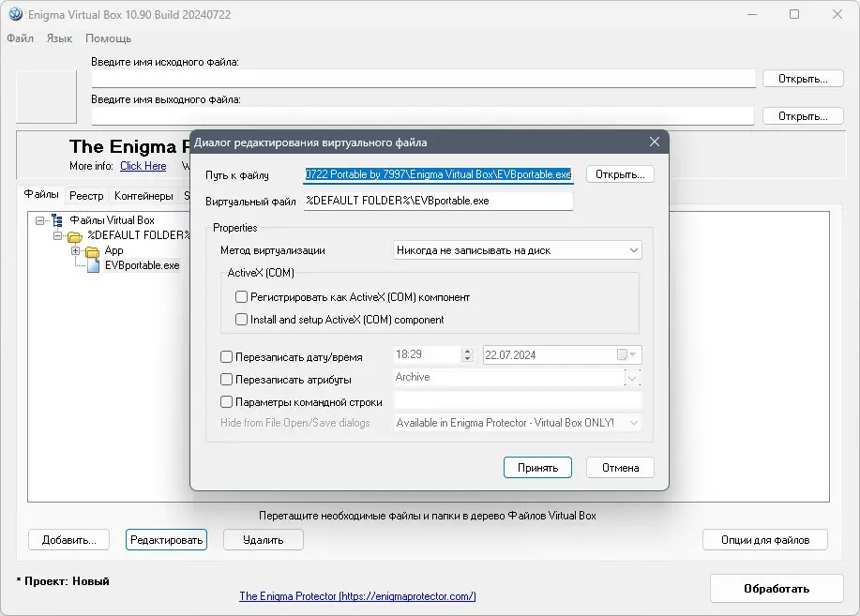Select the App row in the tree
The image size is (860, 616).
click(x=113, y=250)
